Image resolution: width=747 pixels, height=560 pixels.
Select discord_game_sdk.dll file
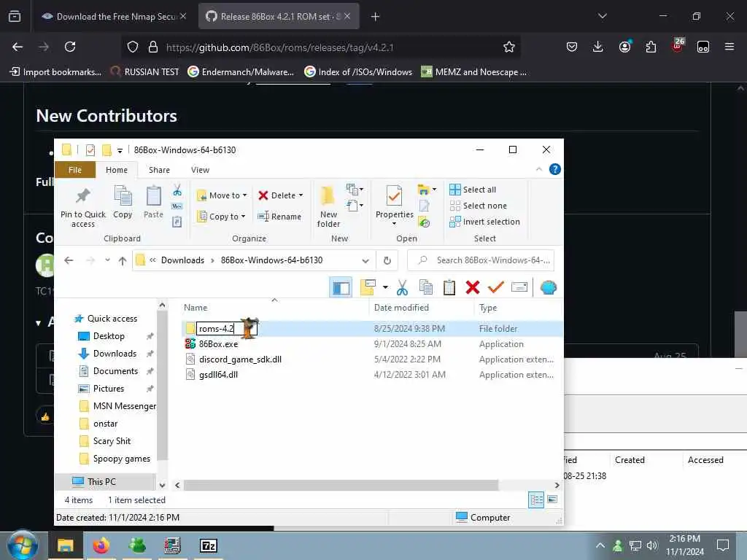point(240,359)
